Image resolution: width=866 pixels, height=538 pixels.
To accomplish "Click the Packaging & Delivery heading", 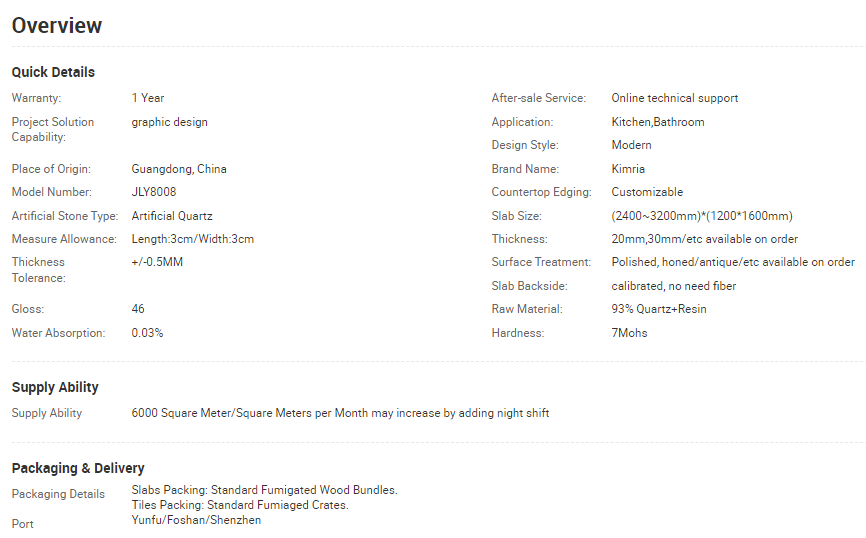I will point(78,468).
